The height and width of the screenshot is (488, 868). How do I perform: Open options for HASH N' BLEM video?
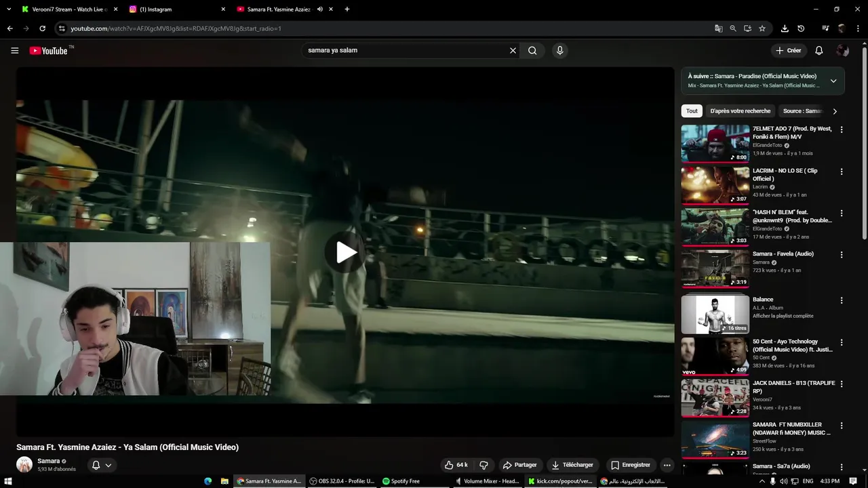tap(842, 213)
